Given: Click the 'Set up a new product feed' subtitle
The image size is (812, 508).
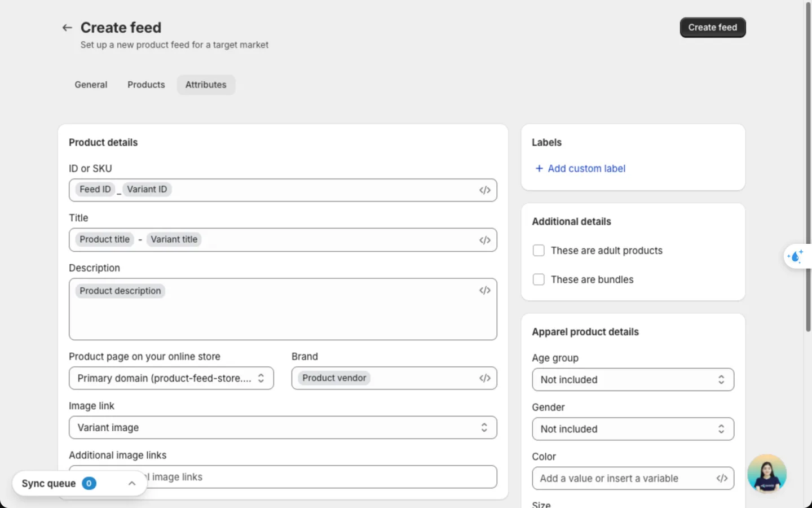Looking at the screenshot, I should (174, 45).
